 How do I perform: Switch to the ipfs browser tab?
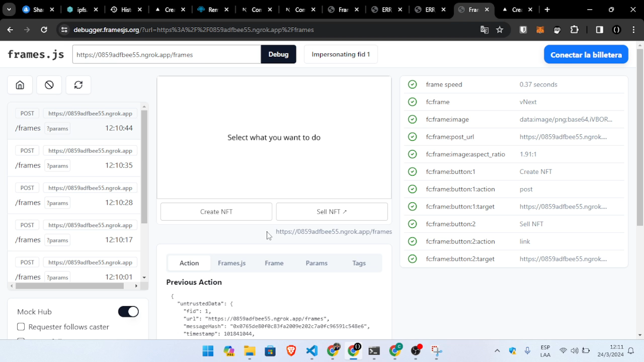click(82, 10)
